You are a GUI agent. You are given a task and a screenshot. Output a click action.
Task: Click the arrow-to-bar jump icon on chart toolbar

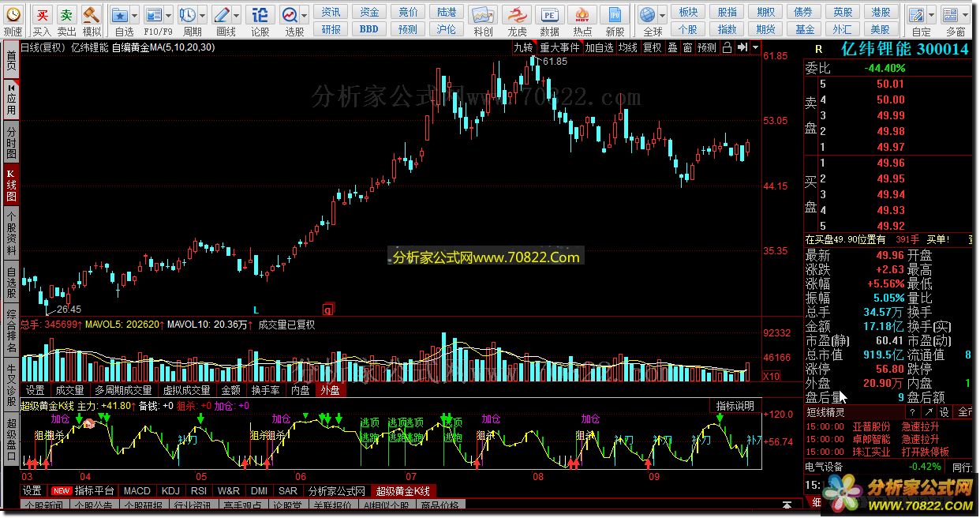pyautogui.click(x=742, y=47)
